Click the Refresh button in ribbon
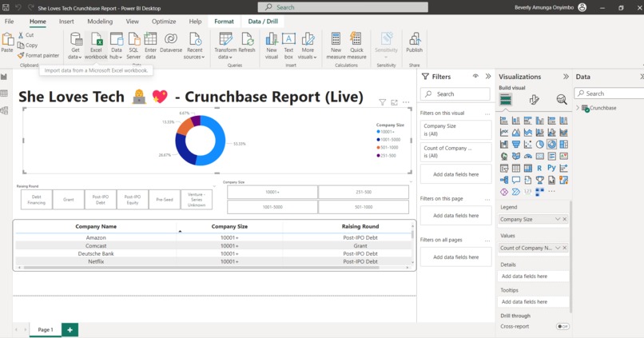The height and width of the screenshot is (338, 644). pyautogui.click(x=247, y=42)
